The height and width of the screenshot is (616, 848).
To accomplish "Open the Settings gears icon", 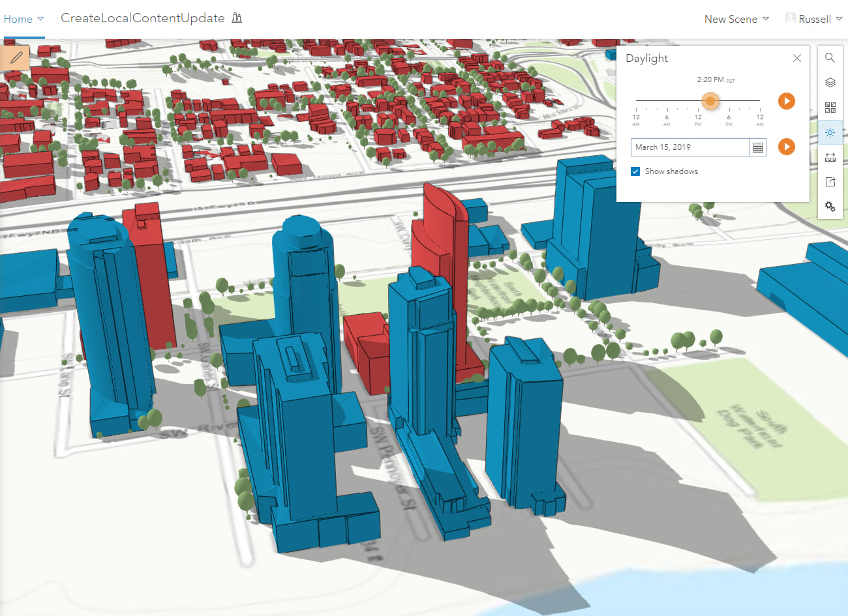I will tap(830, 207).
